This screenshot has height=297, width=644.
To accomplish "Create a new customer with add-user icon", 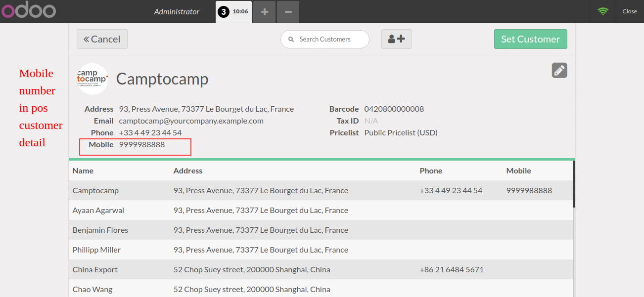I will (396, 39).
